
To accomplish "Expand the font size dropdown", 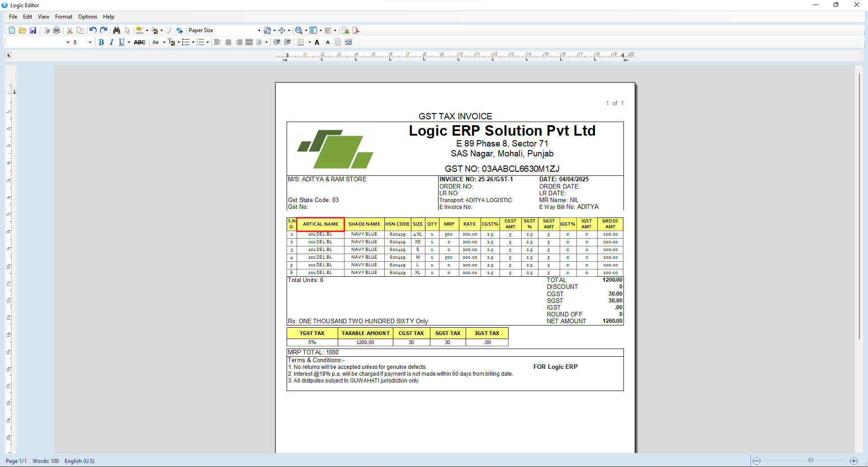I will (x=90, y=42).
